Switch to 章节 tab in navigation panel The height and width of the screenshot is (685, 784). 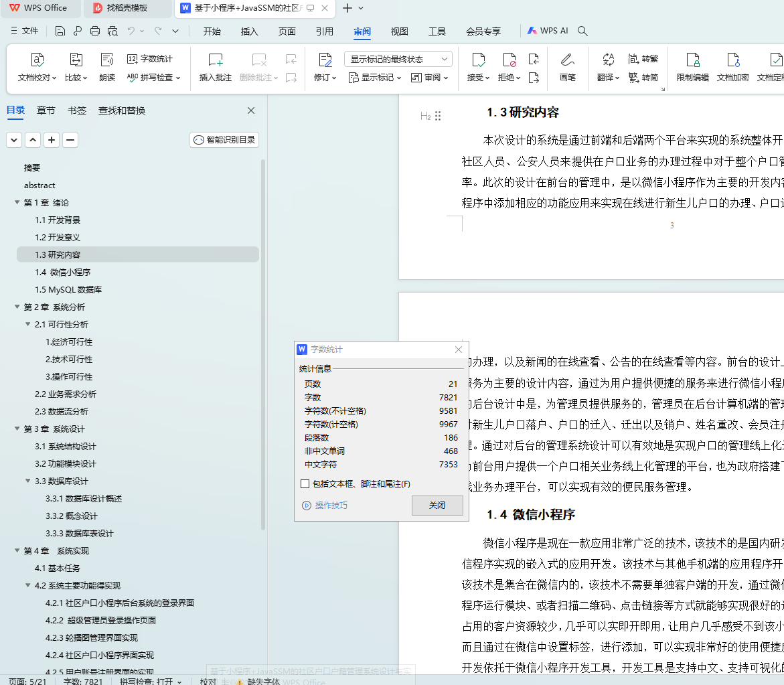[x=46, y=110]
